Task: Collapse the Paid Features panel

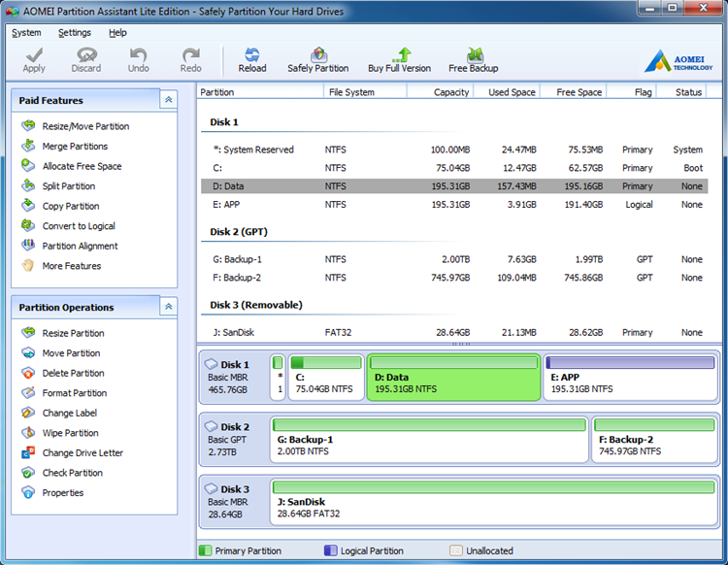Action: click(x=169, y=99)
